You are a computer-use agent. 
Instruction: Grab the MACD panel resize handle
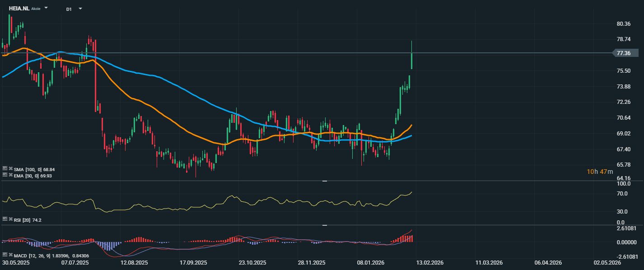pos(324,225)
